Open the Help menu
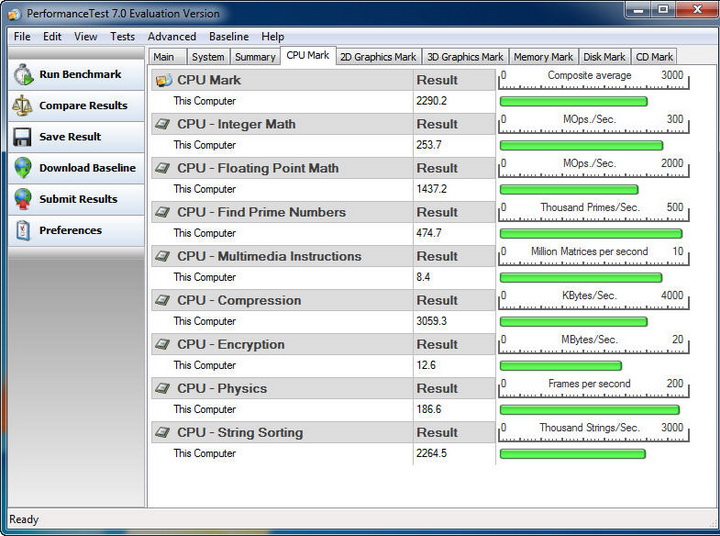The image size is (720, 536). 273,36
